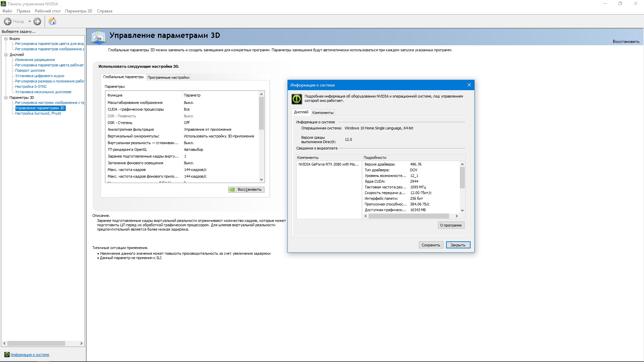Collapse the Параметры 3D tree node
The height and width of the screenshot is (362, 644).
coord(6,98)
